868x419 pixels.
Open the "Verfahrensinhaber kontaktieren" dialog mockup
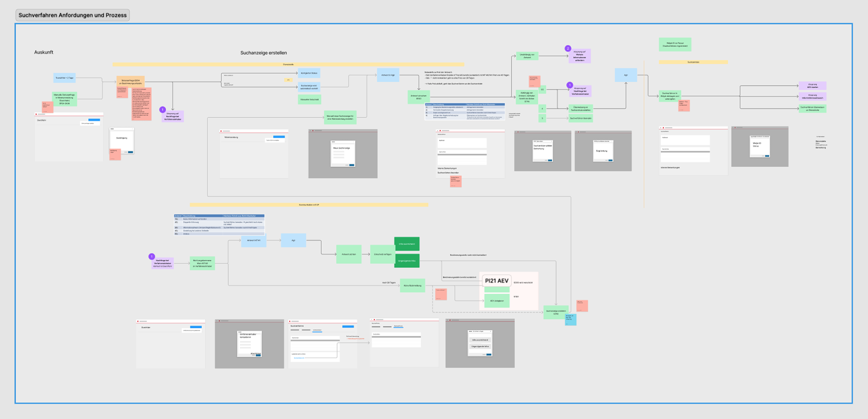[x=249, y=344]
